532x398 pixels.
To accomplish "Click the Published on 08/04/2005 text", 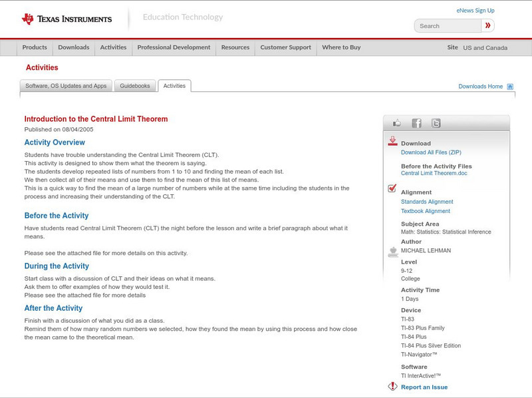I will point(59,129).
